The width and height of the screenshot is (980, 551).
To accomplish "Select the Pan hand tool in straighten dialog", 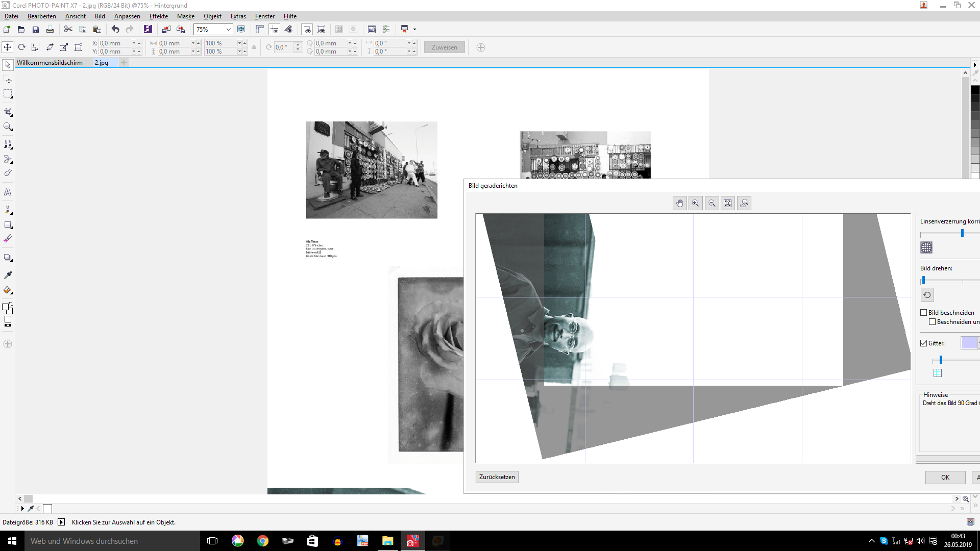I will pyautogui.click(x=679, y=203).
